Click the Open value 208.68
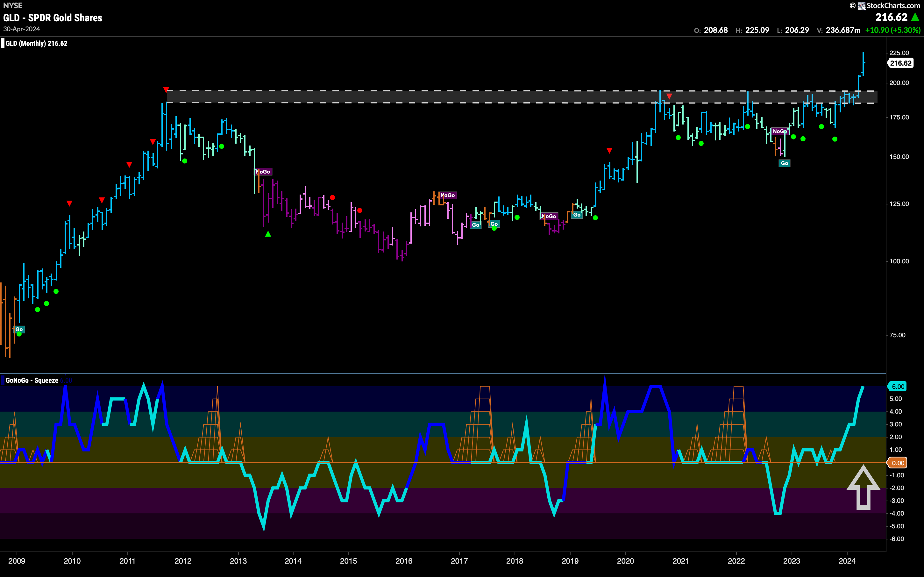924x577 pixels. 715,30
